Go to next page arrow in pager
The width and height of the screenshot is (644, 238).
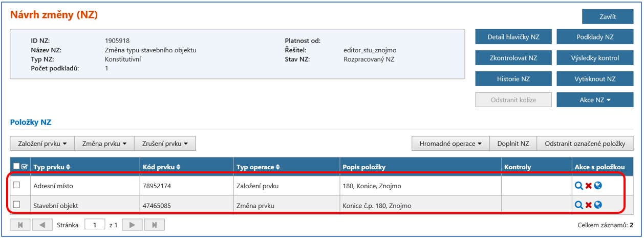[x=132, y=225]
